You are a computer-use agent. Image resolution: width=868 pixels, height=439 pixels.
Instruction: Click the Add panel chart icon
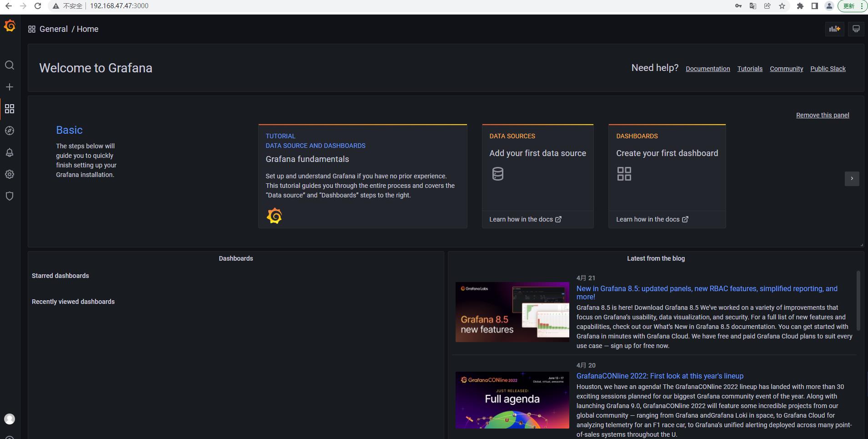tap(834, 29)
